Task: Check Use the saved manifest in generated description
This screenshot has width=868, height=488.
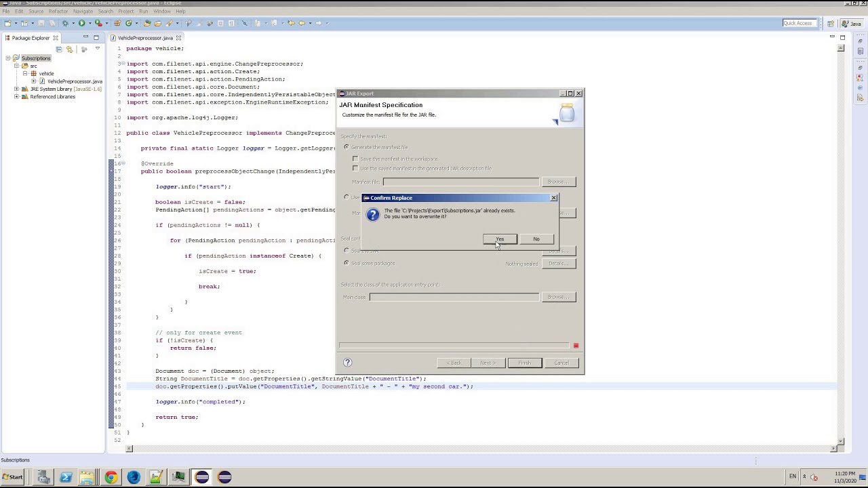Action: click(x=355, y=168)
